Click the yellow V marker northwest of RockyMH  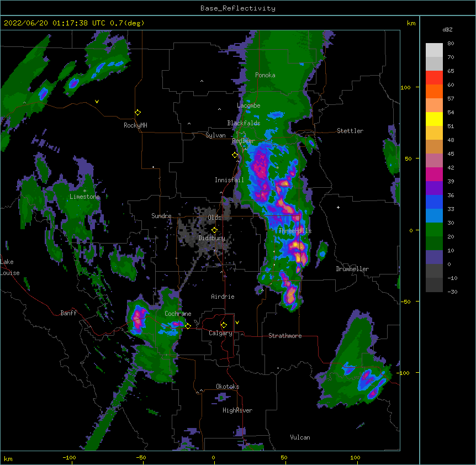(97, 102)
